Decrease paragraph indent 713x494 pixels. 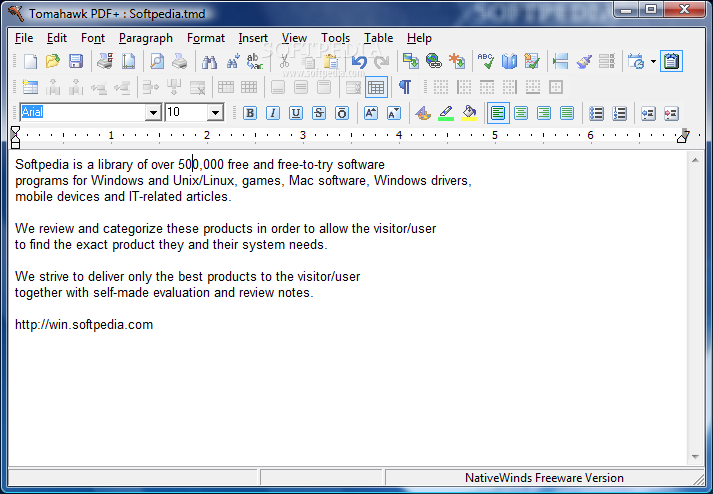tap(648, 113)
